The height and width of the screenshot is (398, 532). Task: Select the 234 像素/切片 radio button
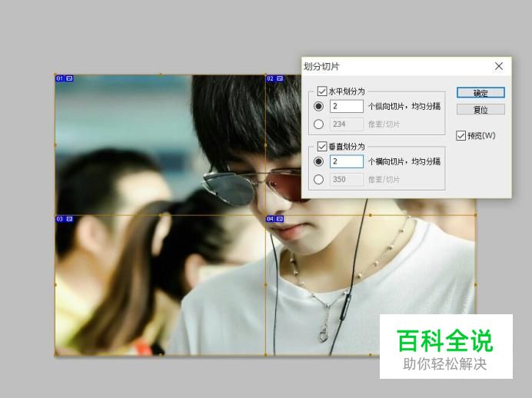point(318,124)
